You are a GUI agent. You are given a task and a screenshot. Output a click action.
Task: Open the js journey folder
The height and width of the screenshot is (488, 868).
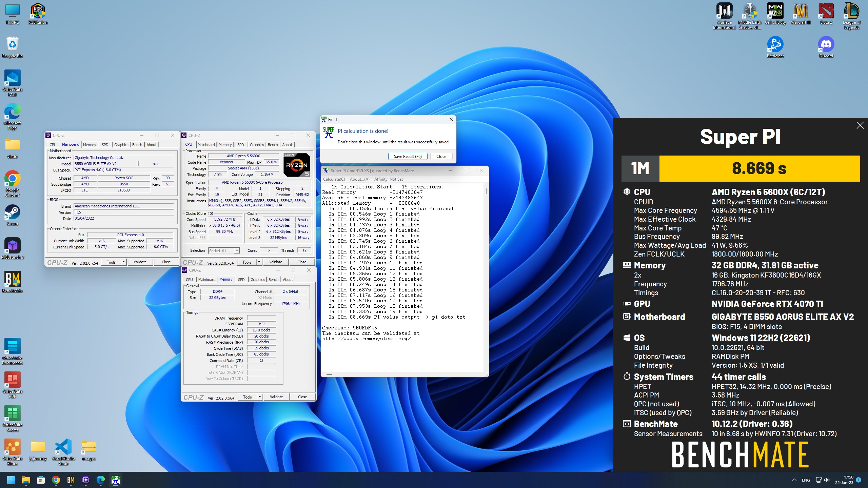pyautogui.click(x=38, y=450)
